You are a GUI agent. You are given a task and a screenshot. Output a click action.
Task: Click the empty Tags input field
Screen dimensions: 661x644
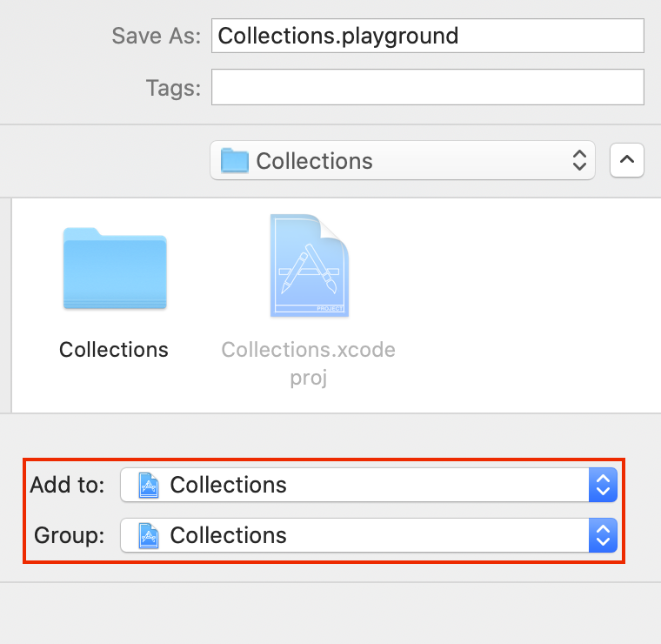(426, 87)
